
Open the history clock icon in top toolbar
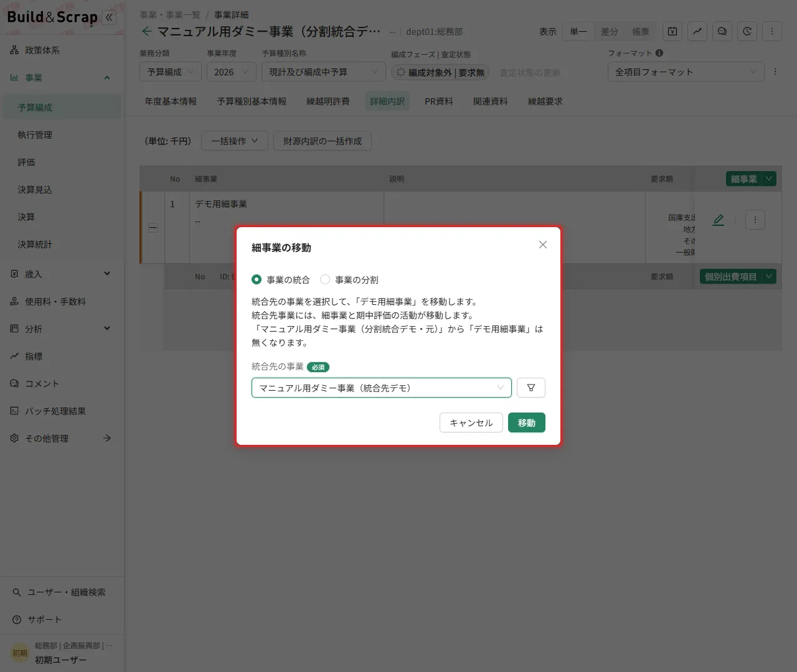click(747, 31)
